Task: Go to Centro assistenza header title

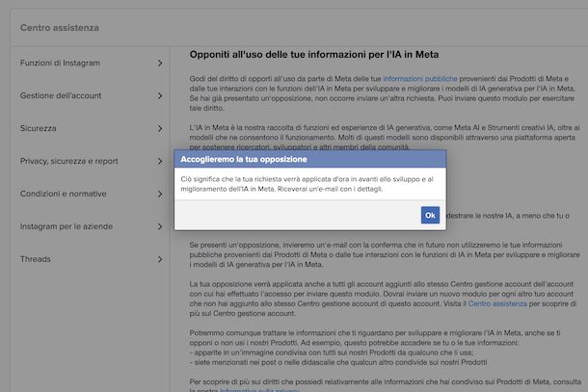Action: 60,28
